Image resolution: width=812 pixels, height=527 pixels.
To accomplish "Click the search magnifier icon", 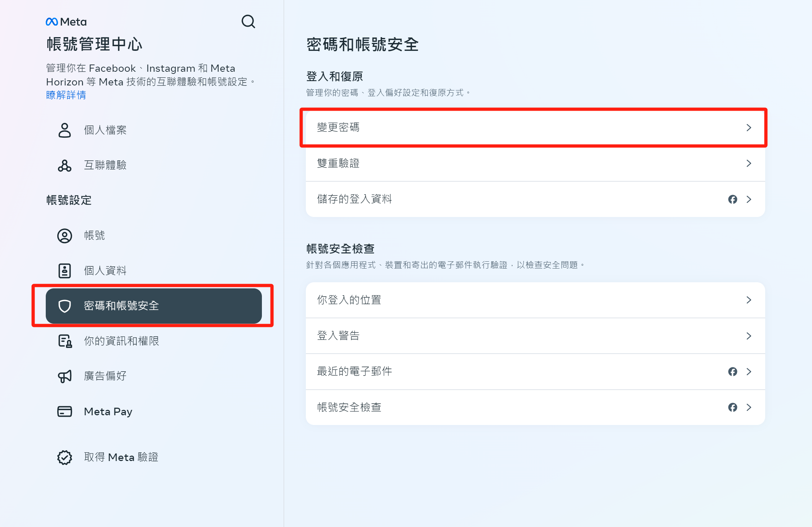I will point(248,22).
